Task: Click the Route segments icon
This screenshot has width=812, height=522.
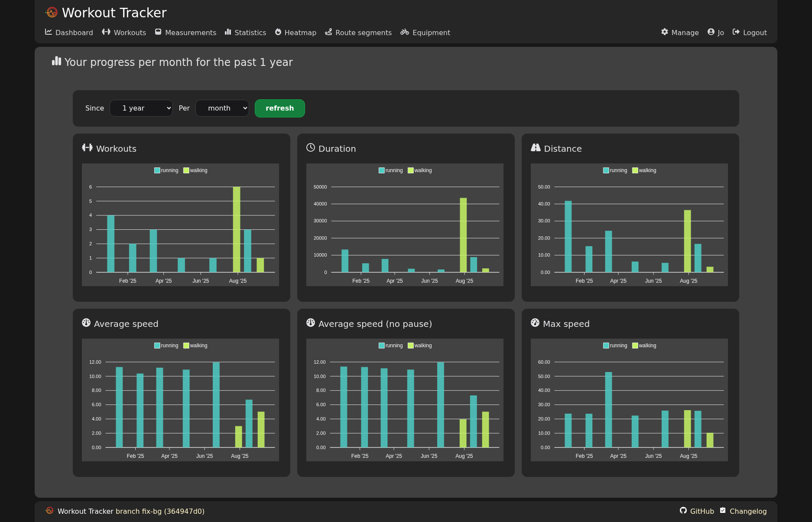Action: click(328, 32)
